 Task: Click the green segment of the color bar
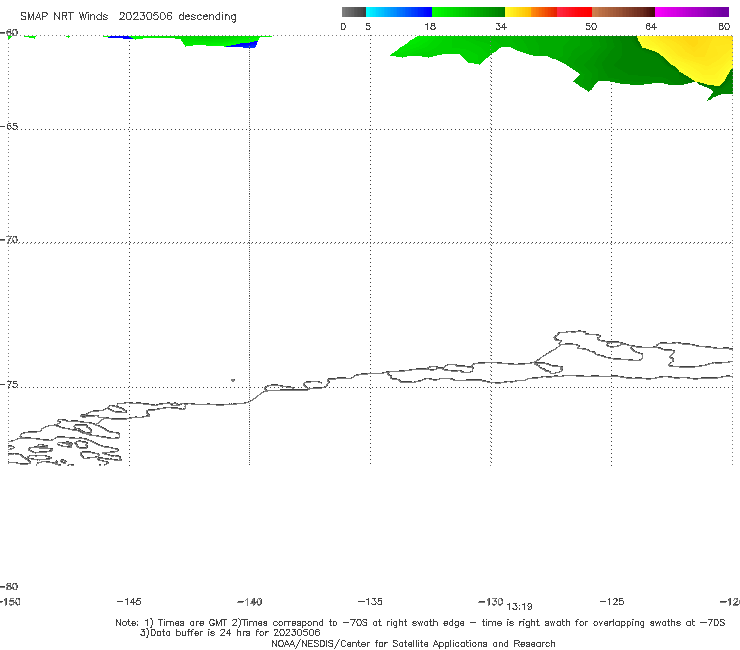[468, 12]
